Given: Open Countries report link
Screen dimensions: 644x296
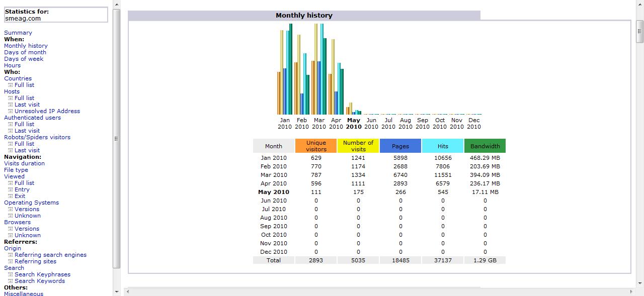Looking at the screenshot, I should coord(18,78).
